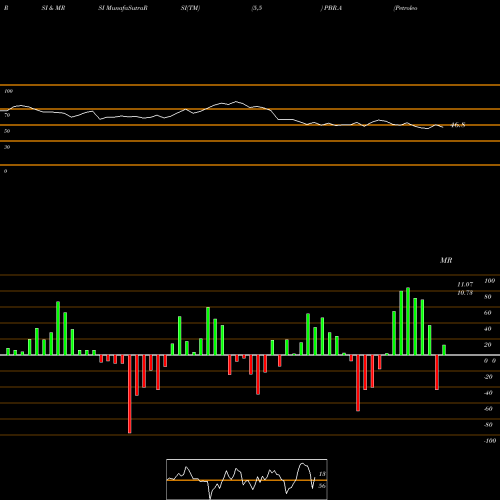This screenshot has width=500, height=500.
Task: Click the MR axis label '40'
Action: click(488, 329)
